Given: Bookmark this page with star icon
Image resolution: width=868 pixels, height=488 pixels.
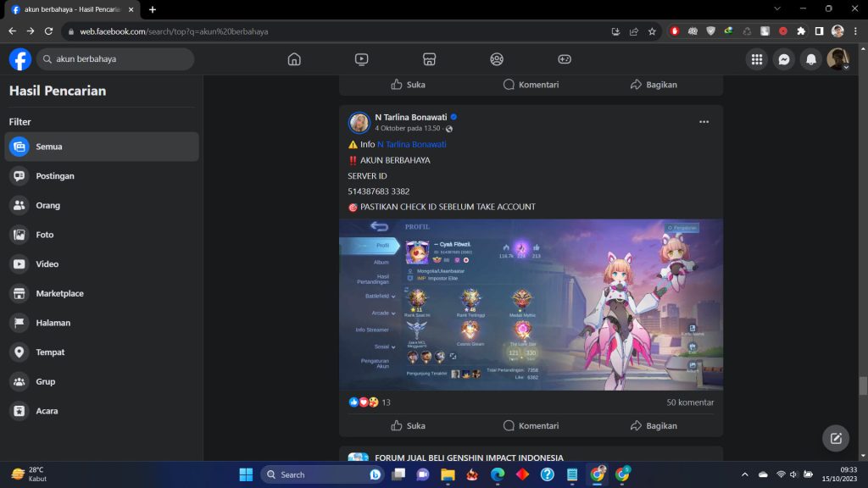Looking at the screenshot, I should (x=652, y=31).
